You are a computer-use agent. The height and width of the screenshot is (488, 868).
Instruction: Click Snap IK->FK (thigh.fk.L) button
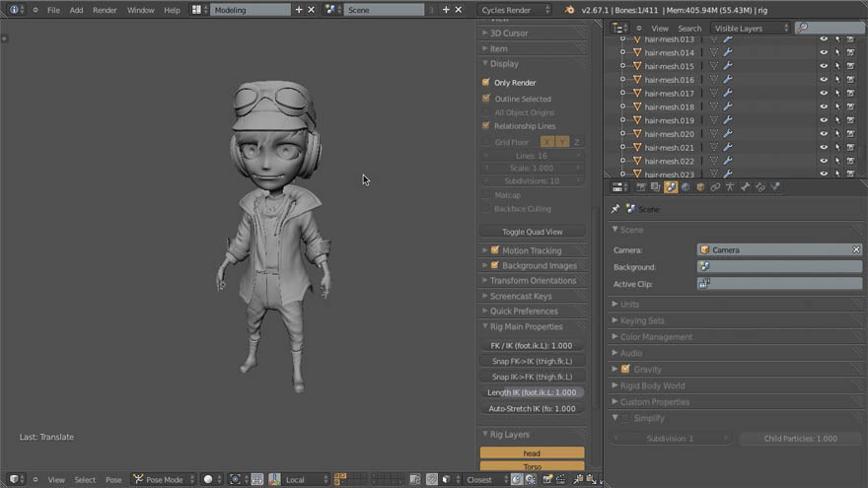(532, 377)
